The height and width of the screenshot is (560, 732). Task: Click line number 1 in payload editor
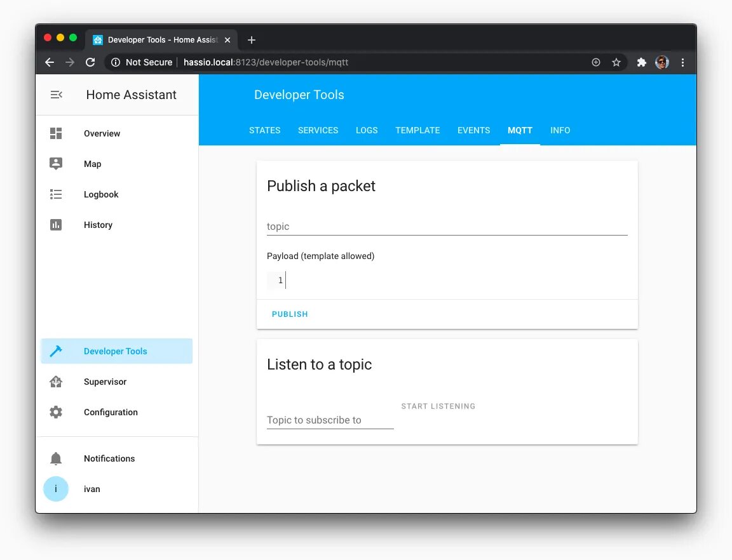pyautogui.click(x=280, y=280)
